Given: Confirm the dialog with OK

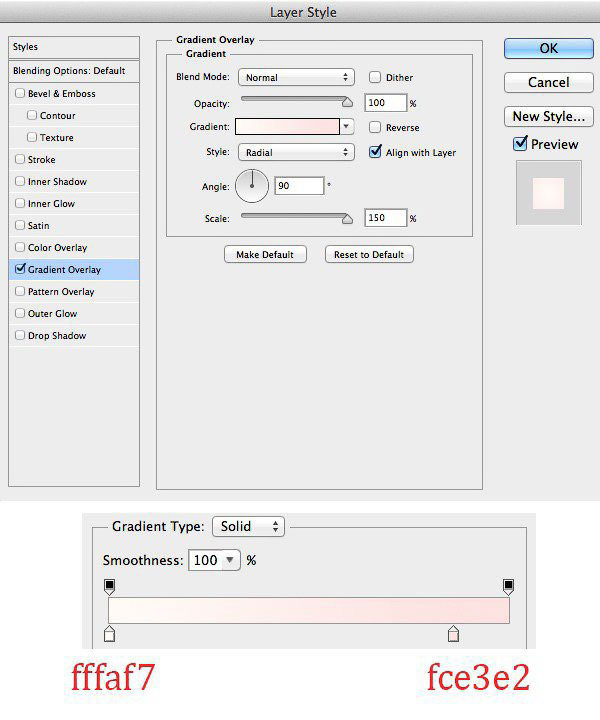Looking at the screenshot, I should click(x=549, y=48).
